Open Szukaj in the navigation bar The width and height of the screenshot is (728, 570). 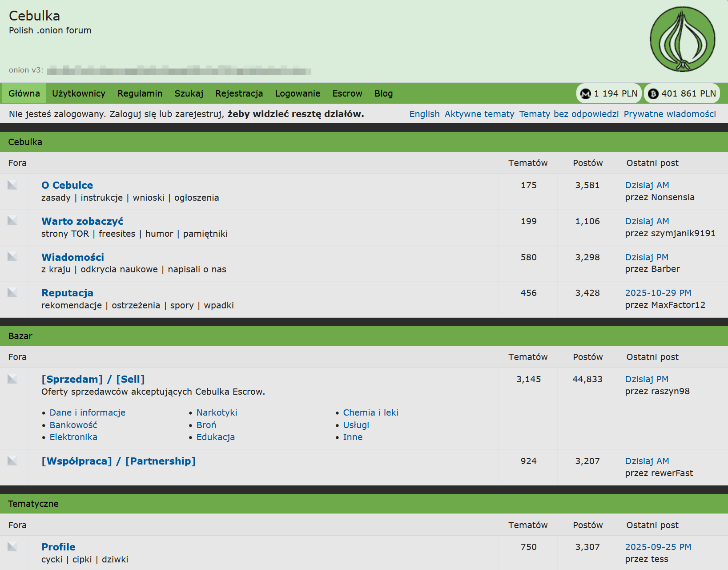pyautogui.click(x=189, y=93)
